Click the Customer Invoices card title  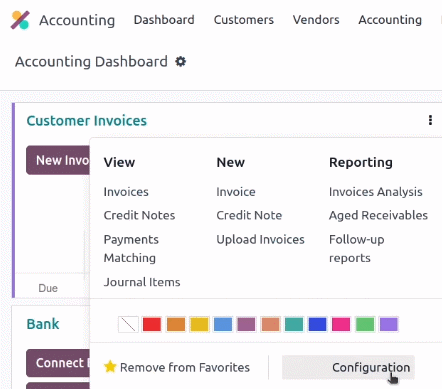87,121
